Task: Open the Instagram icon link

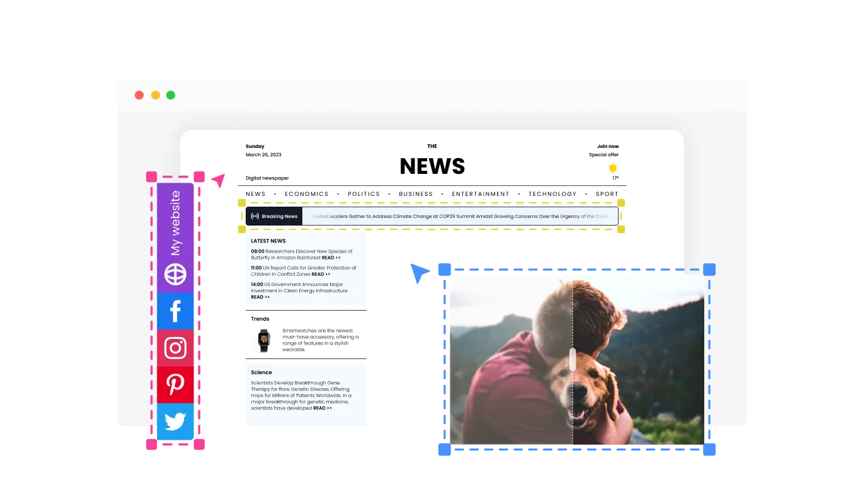Action: (175, 348)
